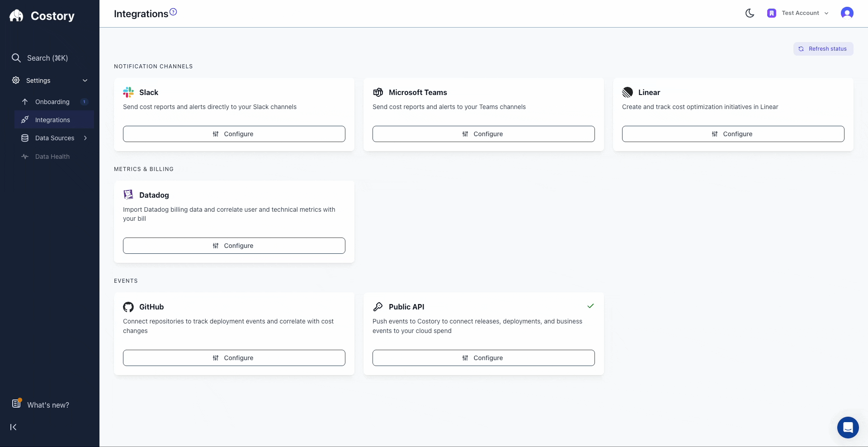Click the GitHub icon
This screenshot has height=447, width=868.
click(128, 307)
